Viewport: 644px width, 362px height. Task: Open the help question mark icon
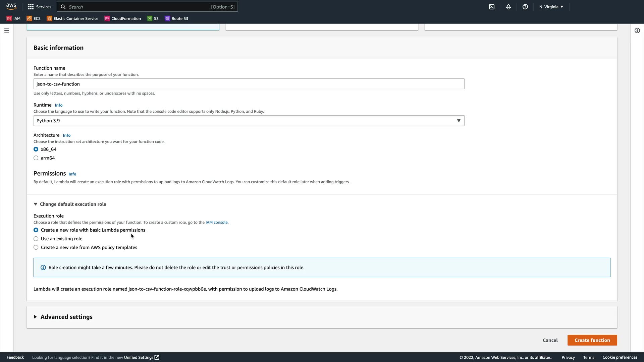click(x=525, y=7)
